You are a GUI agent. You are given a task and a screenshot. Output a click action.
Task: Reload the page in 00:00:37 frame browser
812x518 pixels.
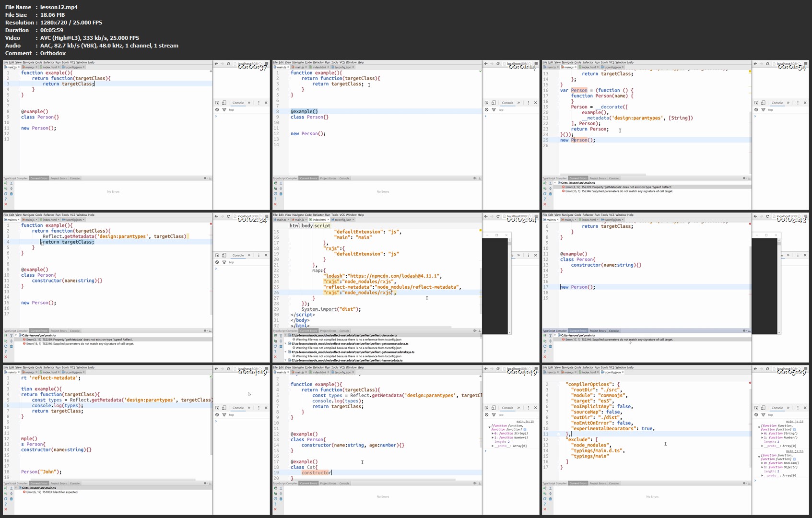pyautogui.click(x=228, y=64)
